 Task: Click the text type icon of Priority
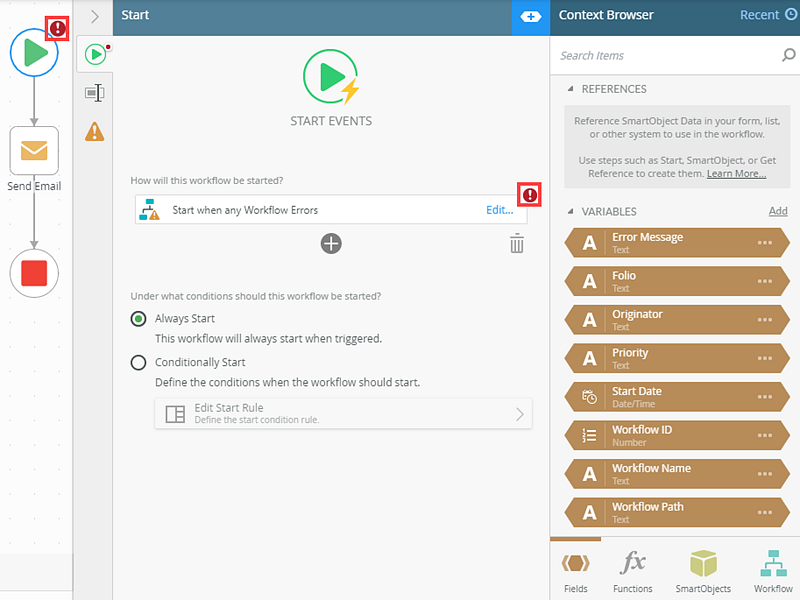click(590, 358)
